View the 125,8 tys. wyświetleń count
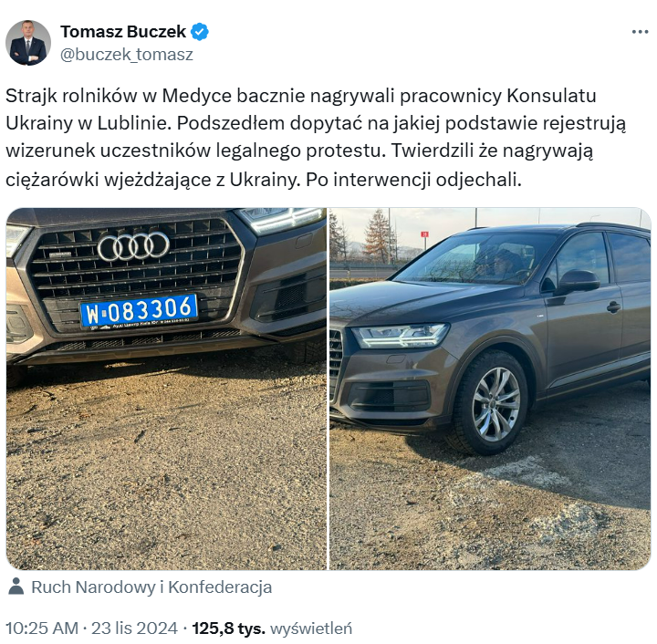 [x=272, y=628]
